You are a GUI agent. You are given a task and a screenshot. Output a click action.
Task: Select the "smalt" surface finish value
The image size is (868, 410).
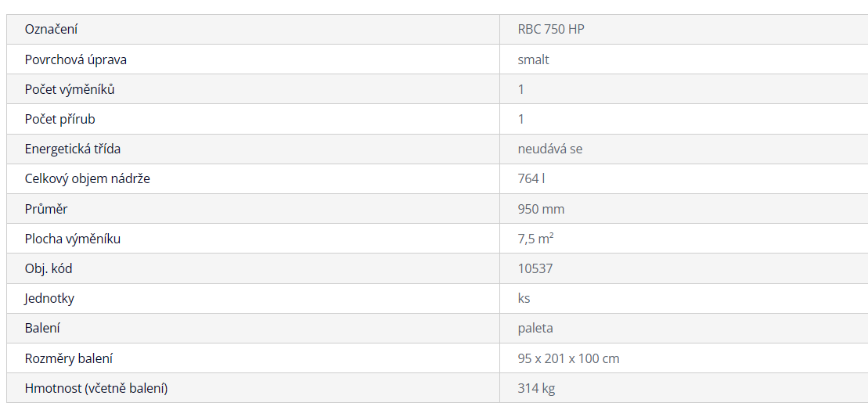[533, 59]
